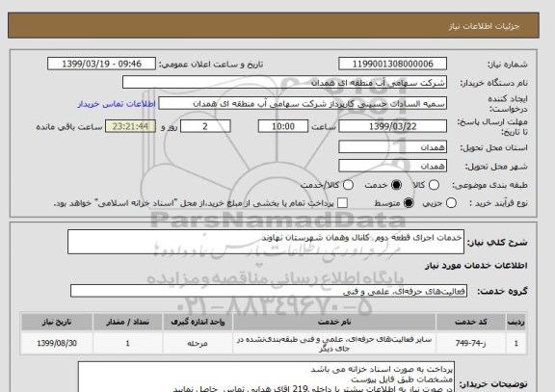Select the کالا/خدمت radio button
Screen dimensions: 555x392
point(348,185)
